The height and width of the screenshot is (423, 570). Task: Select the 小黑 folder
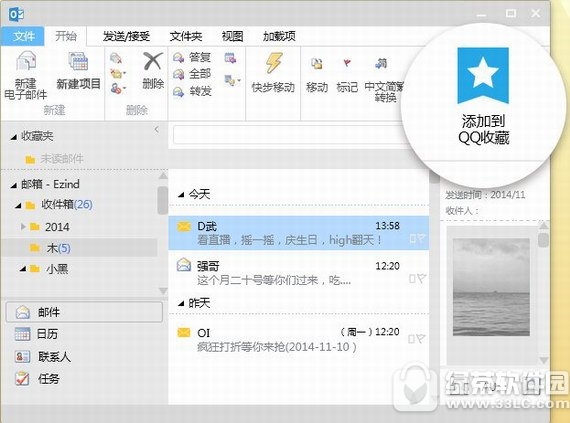tap(49, 269)
